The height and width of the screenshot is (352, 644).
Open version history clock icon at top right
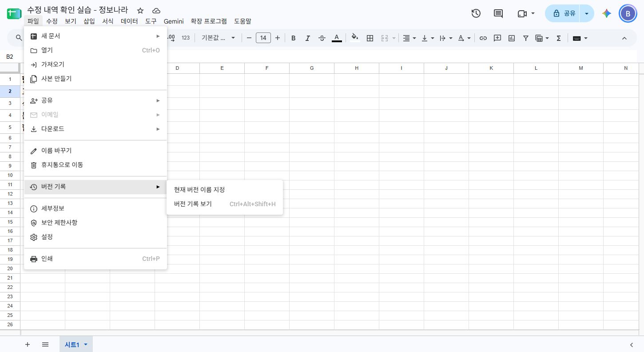coord(476,13)
